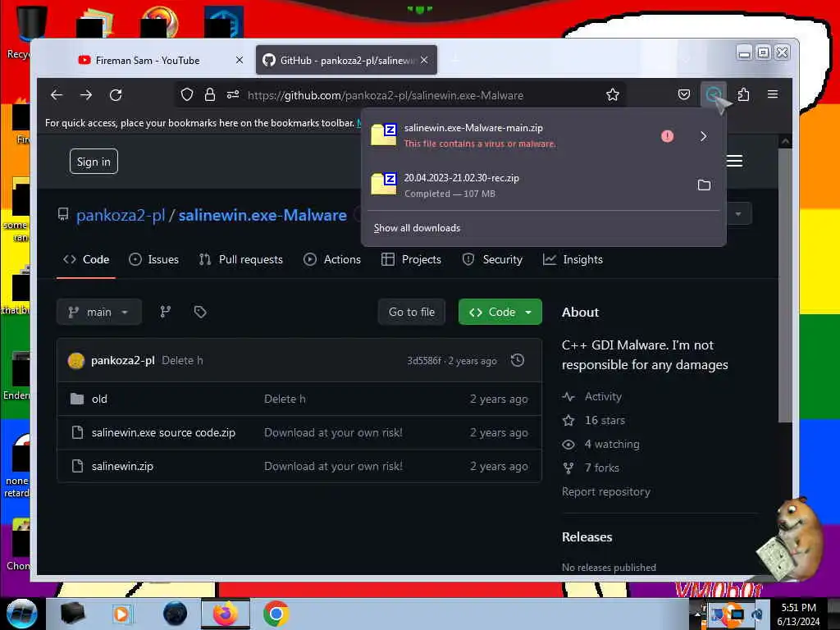Click Report repository link

tap(606, 492)
